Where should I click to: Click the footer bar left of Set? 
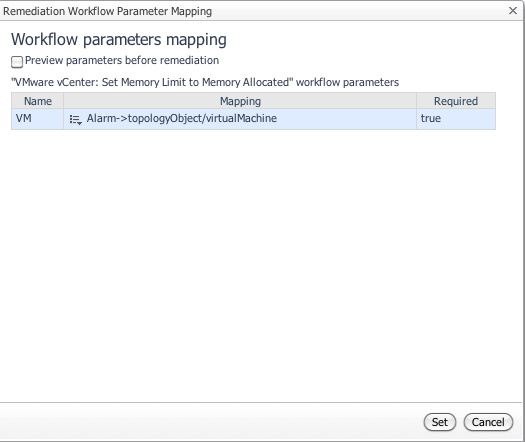click(211, 422)
